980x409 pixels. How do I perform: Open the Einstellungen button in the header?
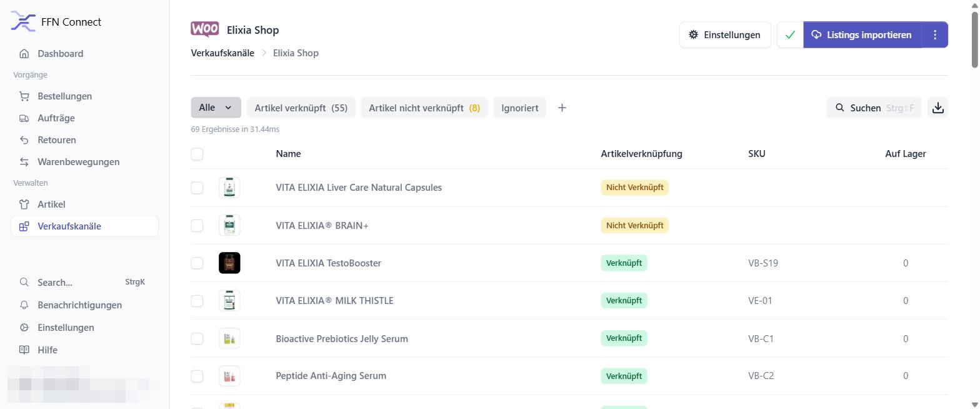point(725,35)
